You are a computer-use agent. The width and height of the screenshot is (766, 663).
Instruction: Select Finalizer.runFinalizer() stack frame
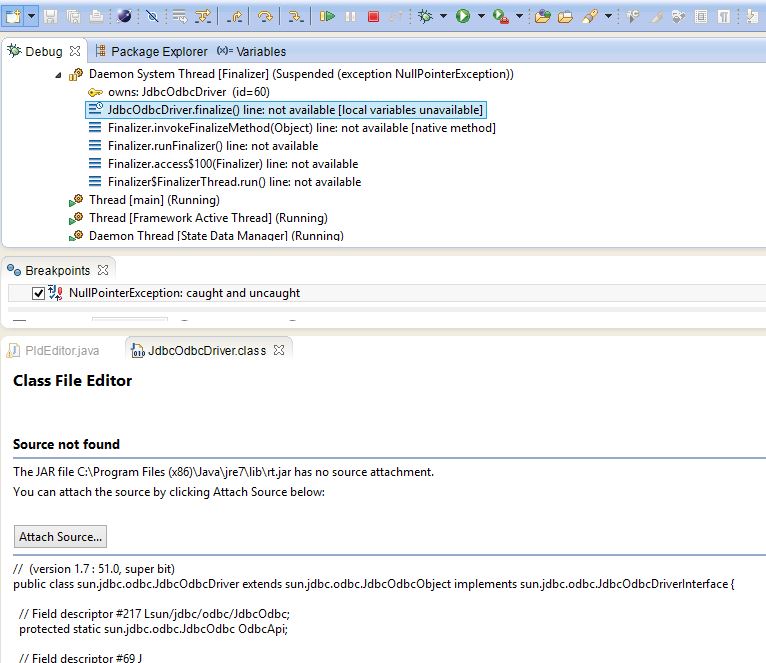(x=203, y=146)
